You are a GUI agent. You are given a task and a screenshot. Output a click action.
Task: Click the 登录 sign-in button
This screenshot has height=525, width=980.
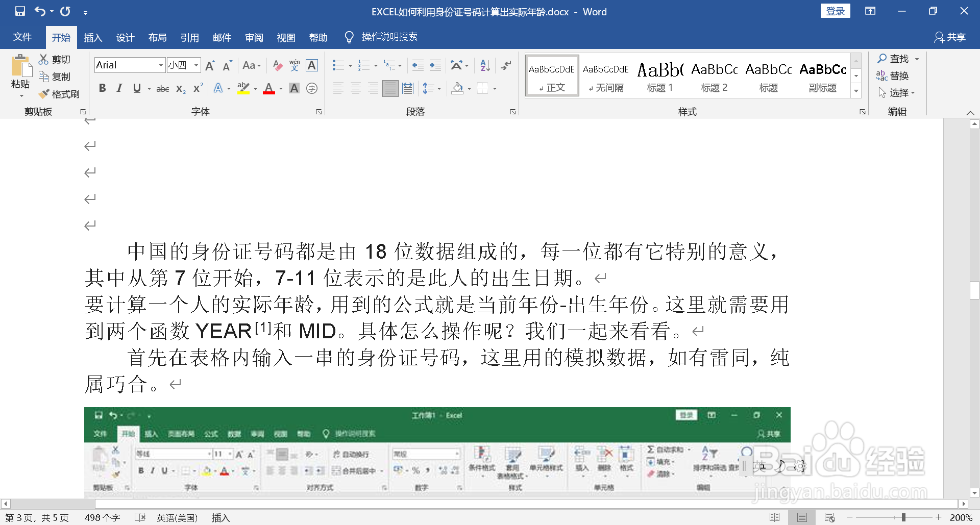click(836, 10)
